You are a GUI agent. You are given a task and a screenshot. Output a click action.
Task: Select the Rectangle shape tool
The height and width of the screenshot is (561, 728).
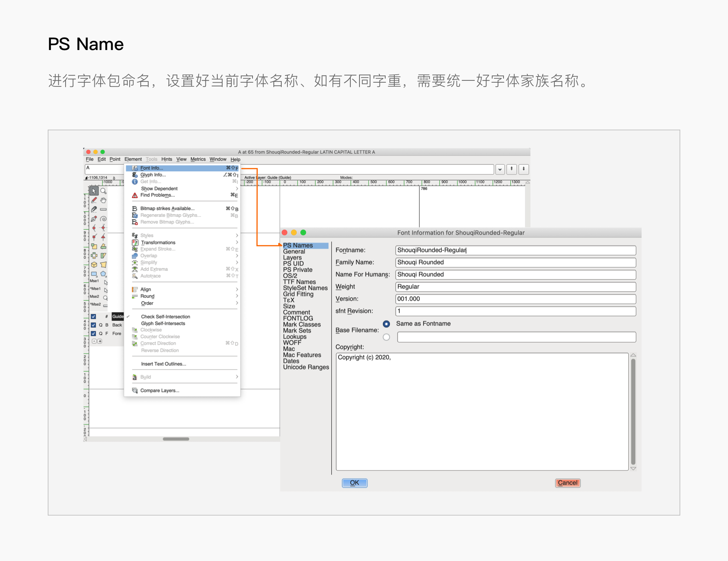(x=94, y=274)
